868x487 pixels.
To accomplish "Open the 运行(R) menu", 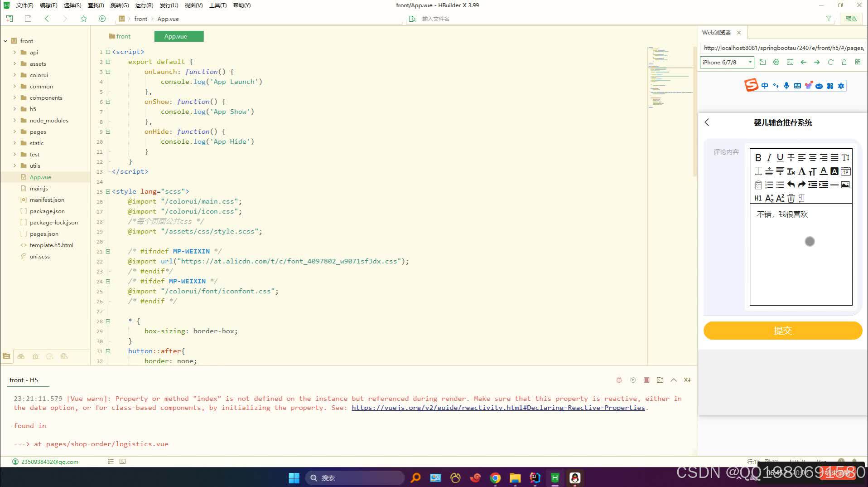I will pos(144,5).
